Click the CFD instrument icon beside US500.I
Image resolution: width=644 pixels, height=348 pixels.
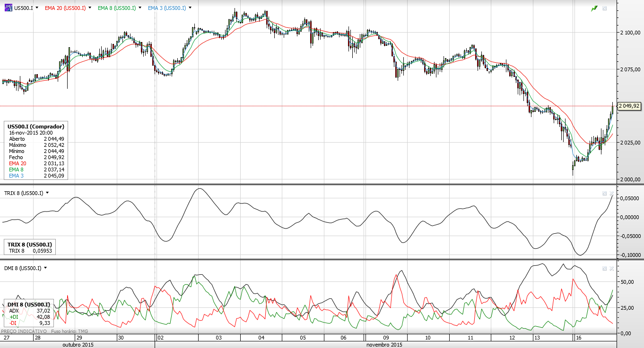tap(8, 8)
